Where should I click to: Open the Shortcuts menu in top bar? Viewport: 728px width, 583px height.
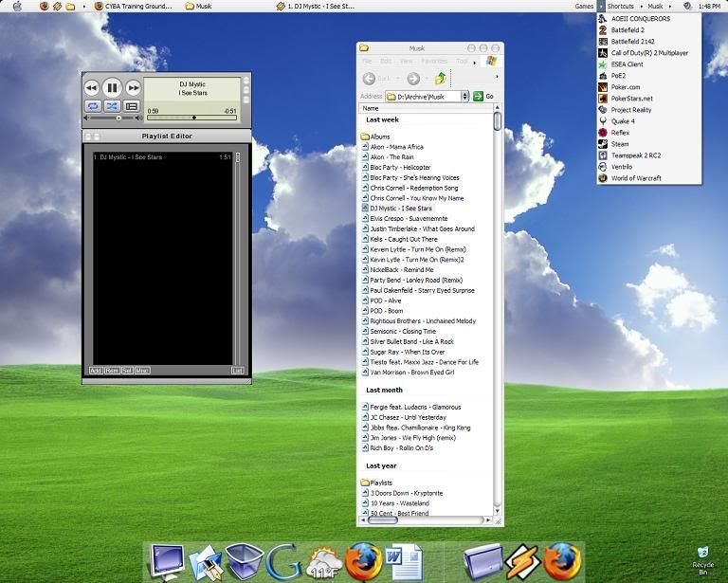[x=620, y=6]
